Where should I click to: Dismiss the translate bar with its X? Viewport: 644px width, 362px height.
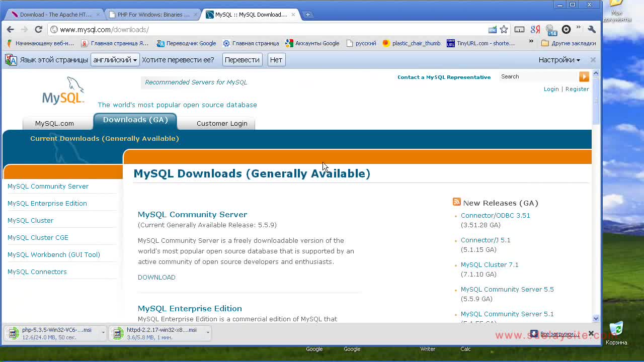593,60
